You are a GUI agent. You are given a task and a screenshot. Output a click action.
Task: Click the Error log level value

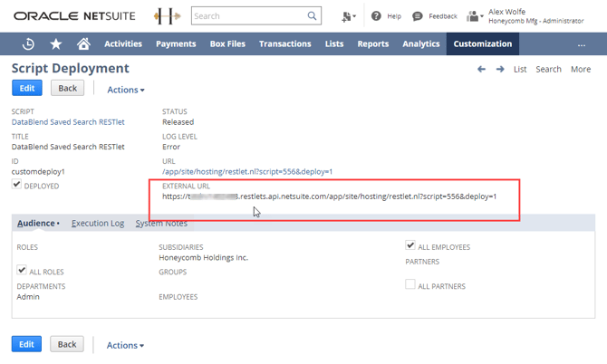coord(171,147)
